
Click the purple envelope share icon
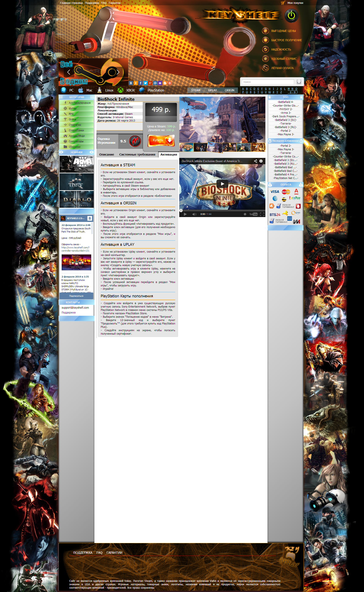[160, 83]
